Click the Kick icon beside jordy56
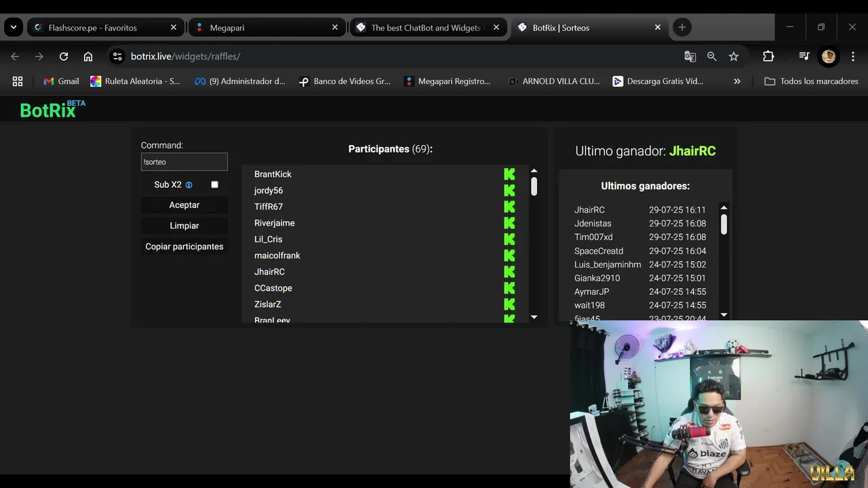The height and width of the screenshot is (488, 868). pos(509,190)
